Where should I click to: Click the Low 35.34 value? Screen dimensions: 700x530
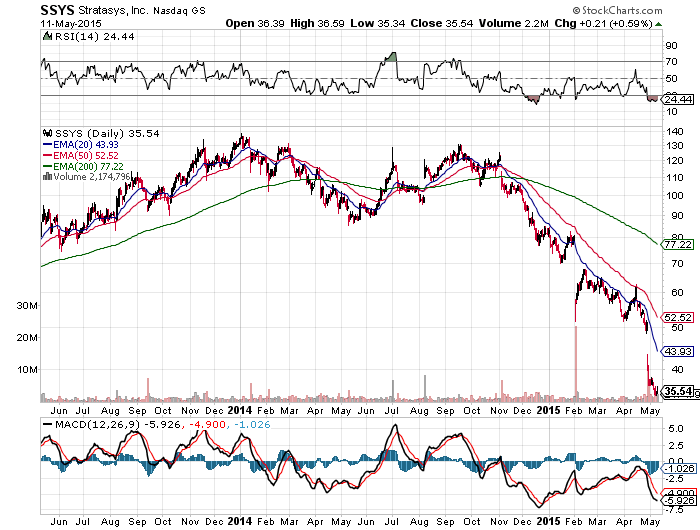pos(378,23)
